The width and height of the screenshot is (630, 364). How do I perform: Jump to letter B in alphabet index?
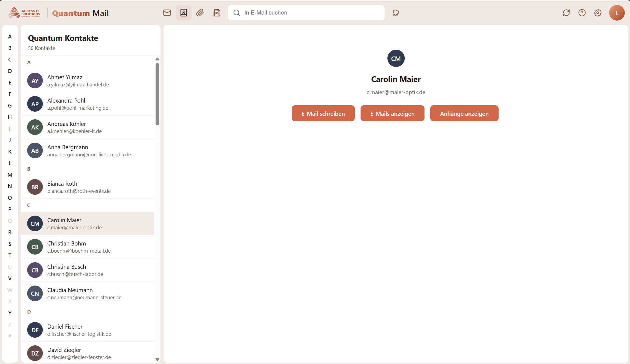10,48
